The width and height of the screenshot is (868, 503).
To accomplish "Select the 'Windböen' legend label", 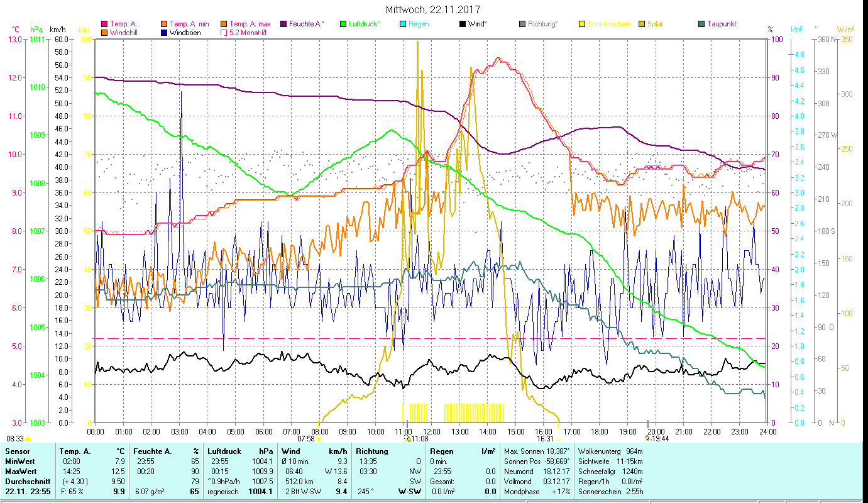I will [x=185, y=32].
